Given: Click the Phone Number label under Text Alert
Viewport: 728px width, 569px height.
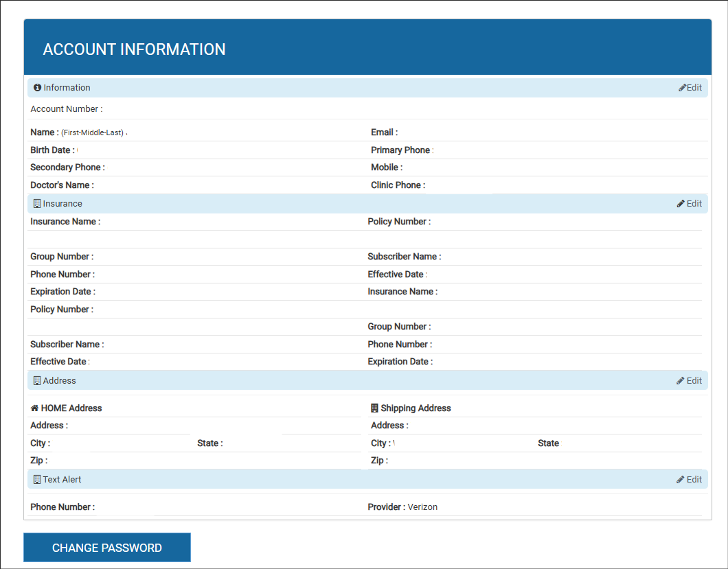Looking at the screenshot, I should [x=62, y=507].
